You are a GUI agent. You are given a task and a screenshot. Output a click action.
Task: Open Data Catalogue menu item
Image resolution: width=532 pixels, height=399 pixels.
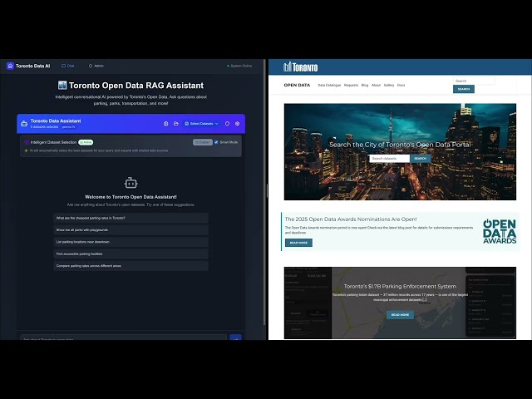click(x=329, y=85)
